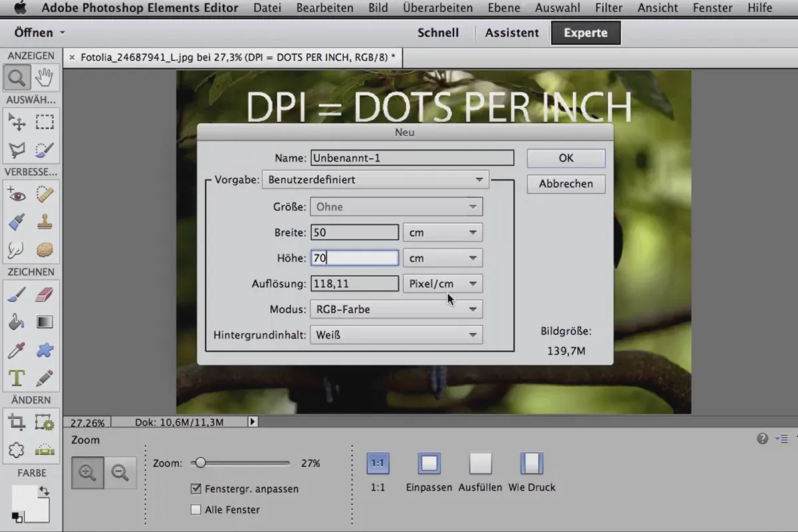Activate the Horizontal Type tool
This screenshot has width=798, height=532.
coord(17,378)
